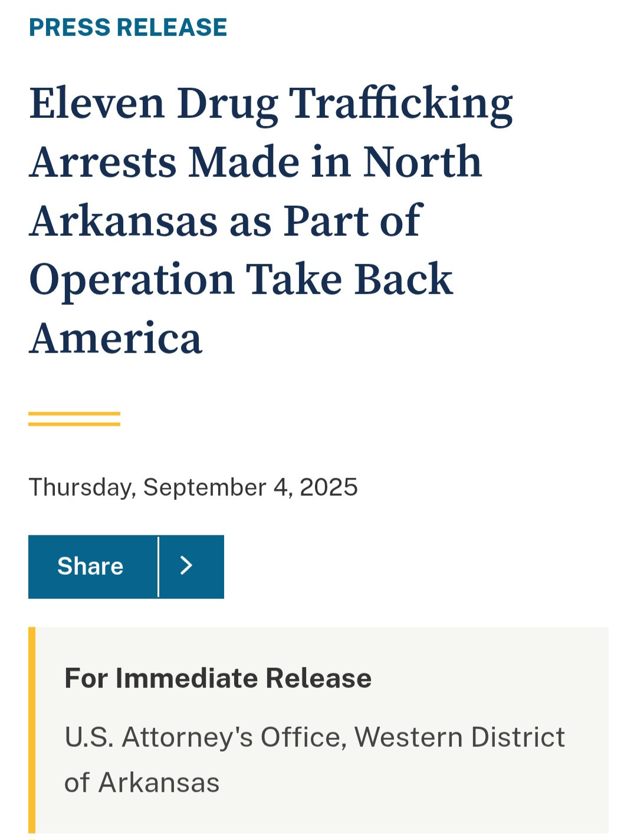
Task: Click the word 'Trafficking' in the headline
Action: pos(400,104)
